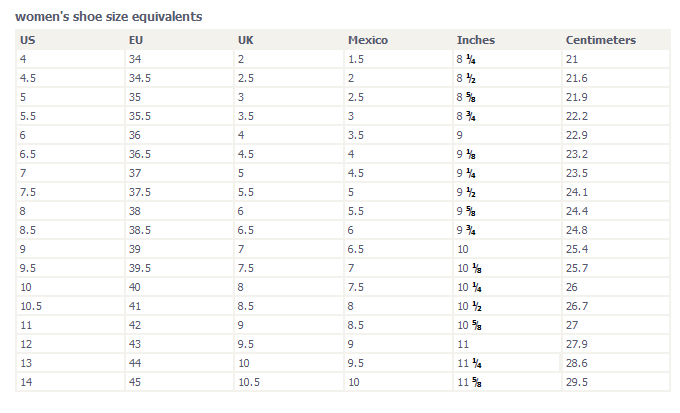680x413 pixels.
Task: Select the Mexico size 1.5 cell
Action: coord(355,59)
